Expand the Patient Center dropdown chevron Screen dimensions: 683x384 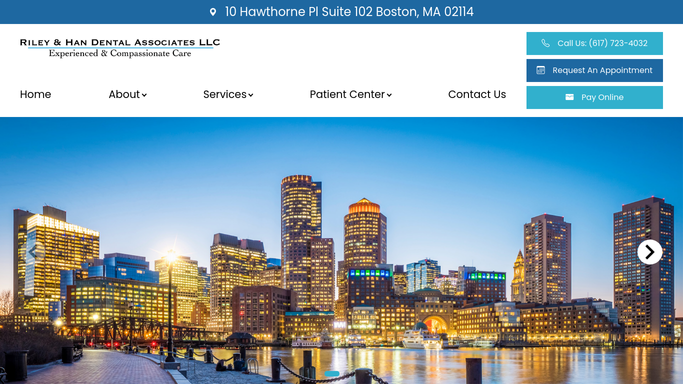click(x=389, y=95)
